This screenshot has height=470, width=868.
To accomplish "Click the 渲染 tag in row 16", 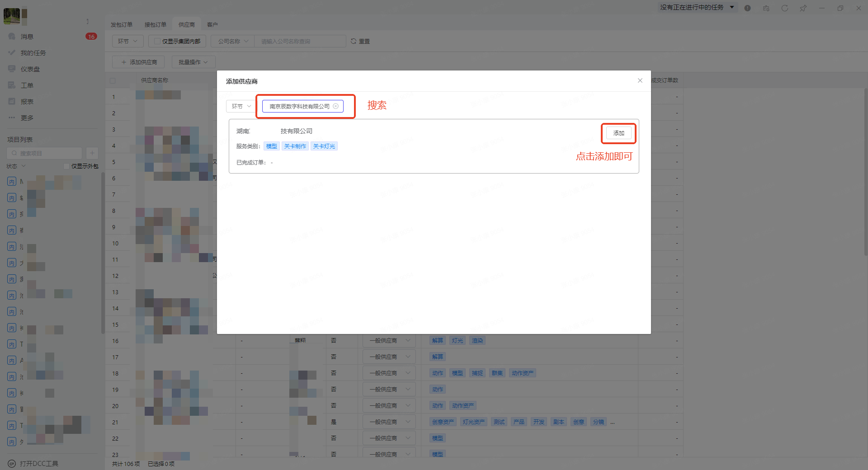I will 477,341.
